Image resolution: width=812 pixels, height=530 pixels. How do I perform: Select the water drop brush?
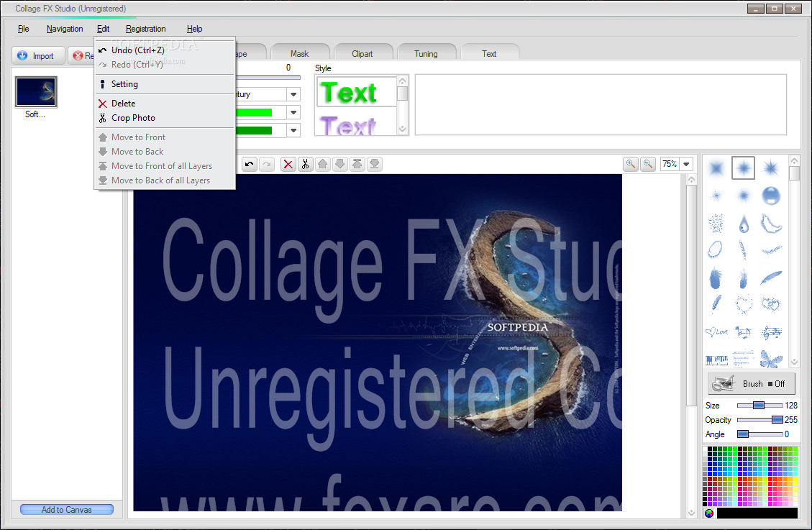(x=744, y=224)
